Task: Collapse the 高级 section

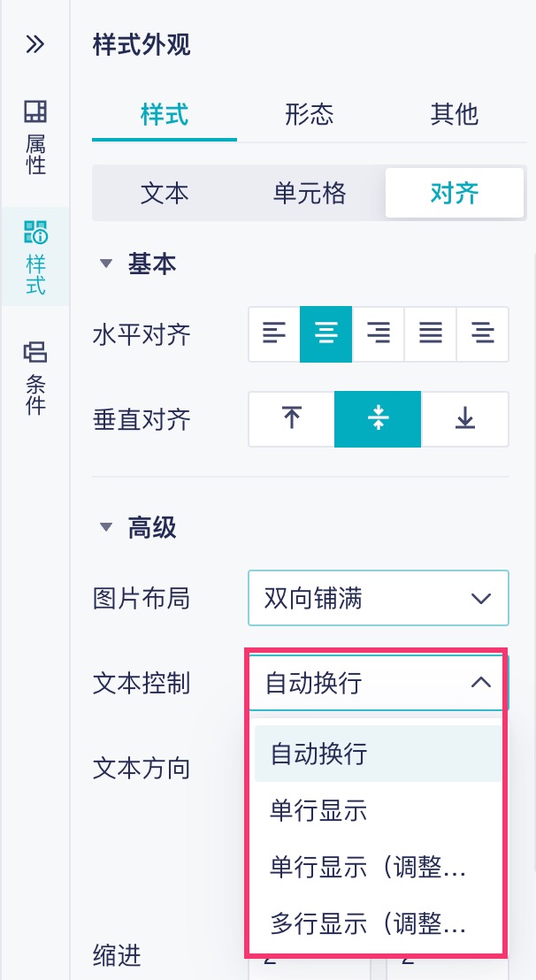Action: 107,528
